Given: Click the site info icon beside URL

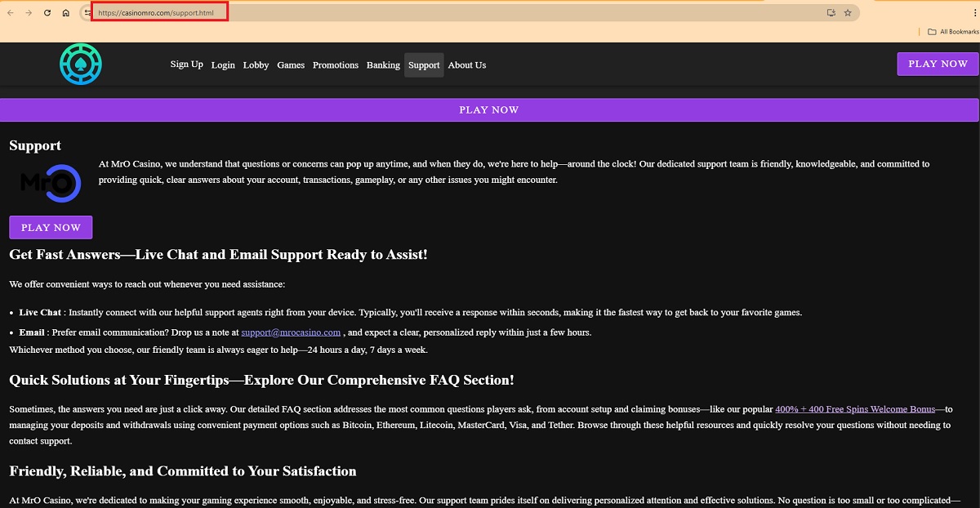Looking at the screenshot, I should [87, 13].
